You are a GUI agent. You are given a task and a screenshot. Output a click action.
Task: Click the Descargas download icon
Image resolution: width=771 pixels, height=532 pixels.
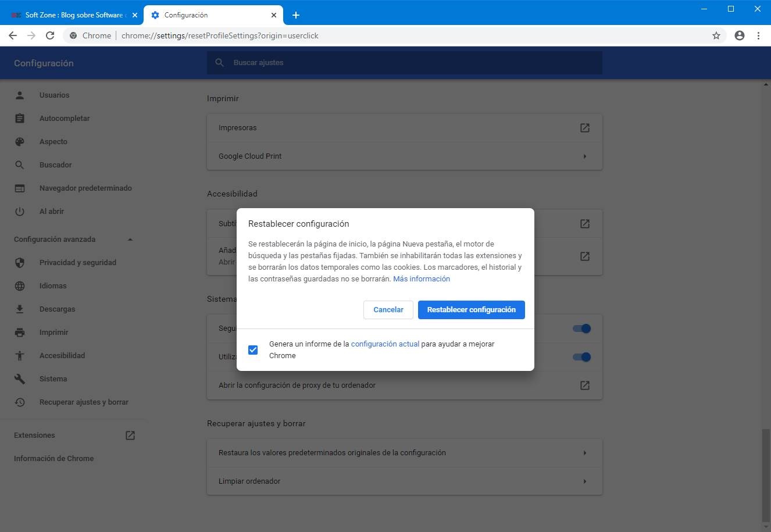point(20,309)
